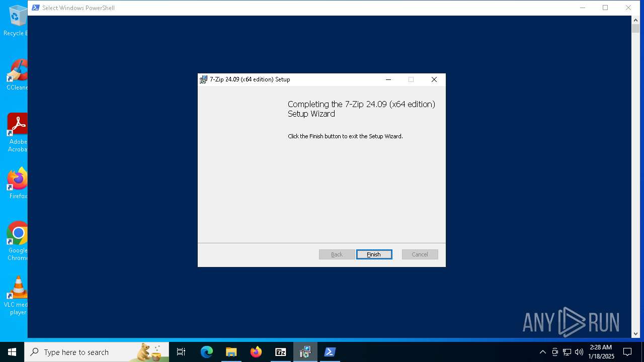Click the greyed-out Cancel button in Setup
This screenshot has height=362, width=644.
click(420, 254)
